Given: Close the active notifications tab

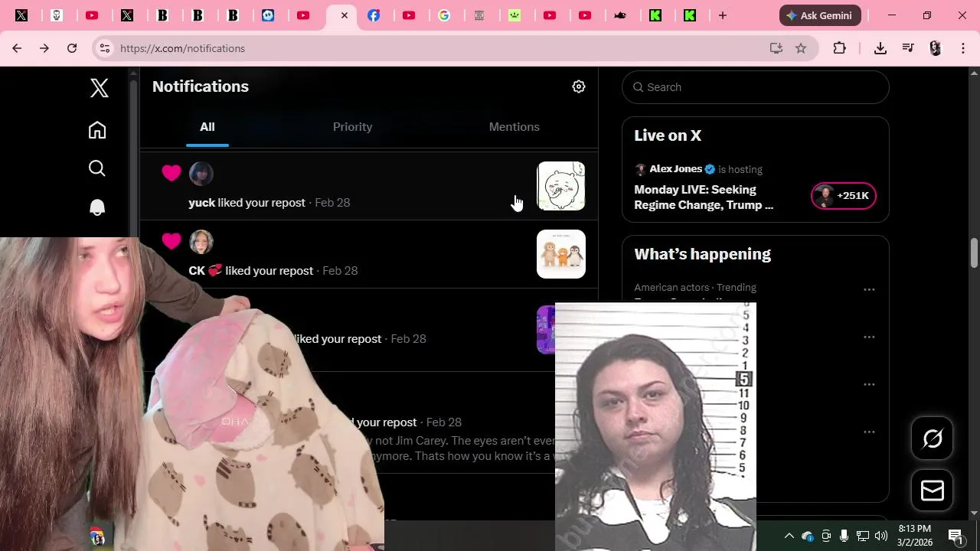Looking at the screenshot, I should click(345, 15).
